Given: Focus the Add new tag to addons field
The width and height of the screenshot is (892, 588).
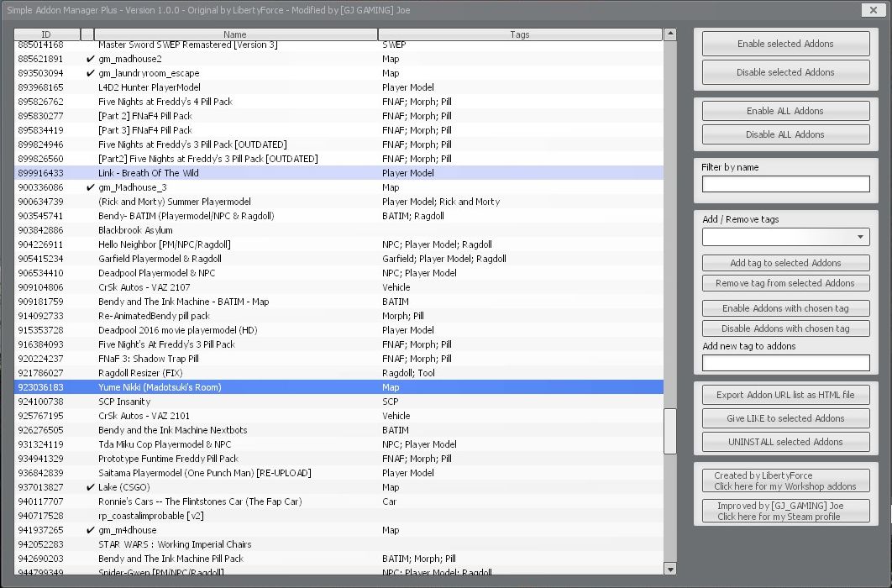Looking at the screenshot, I should coord(785,363).
